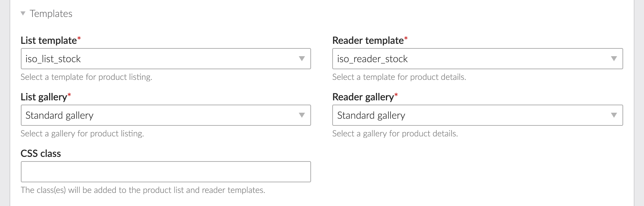Screen dimensions: 644x206
Task: Click the "Select a template for product listing" hint
Action: 86,77
